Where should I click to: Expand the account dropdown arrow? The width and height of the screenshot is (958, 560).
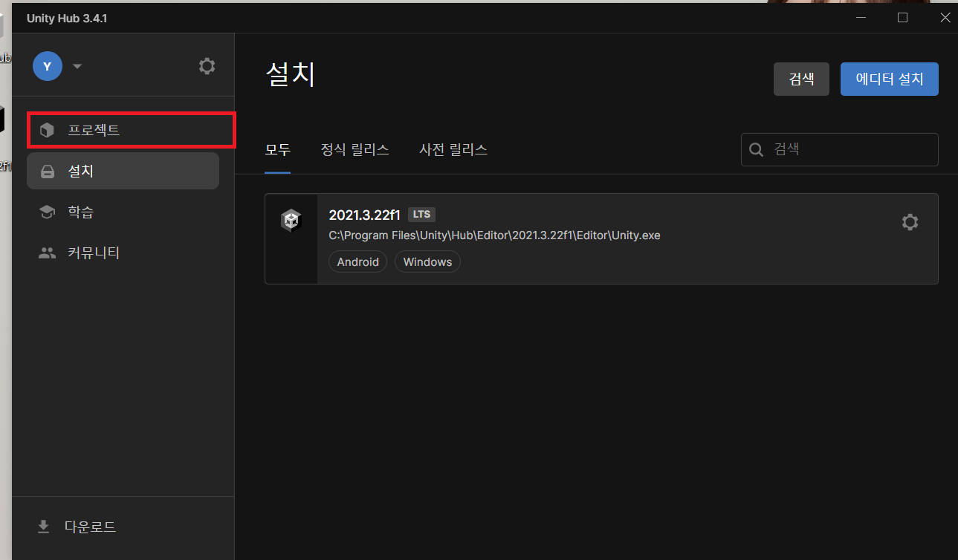click(x=77, y=66)
